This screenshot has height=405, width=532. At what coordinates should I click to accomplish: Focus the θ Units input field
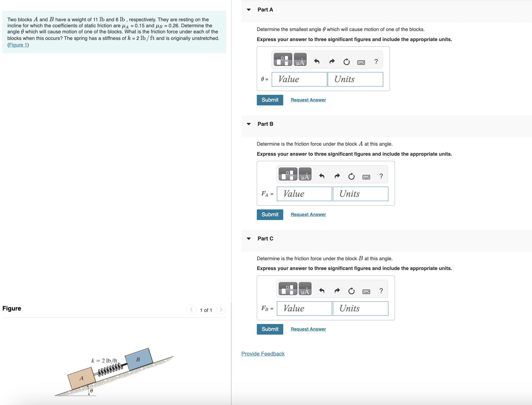tap(355, 79)
